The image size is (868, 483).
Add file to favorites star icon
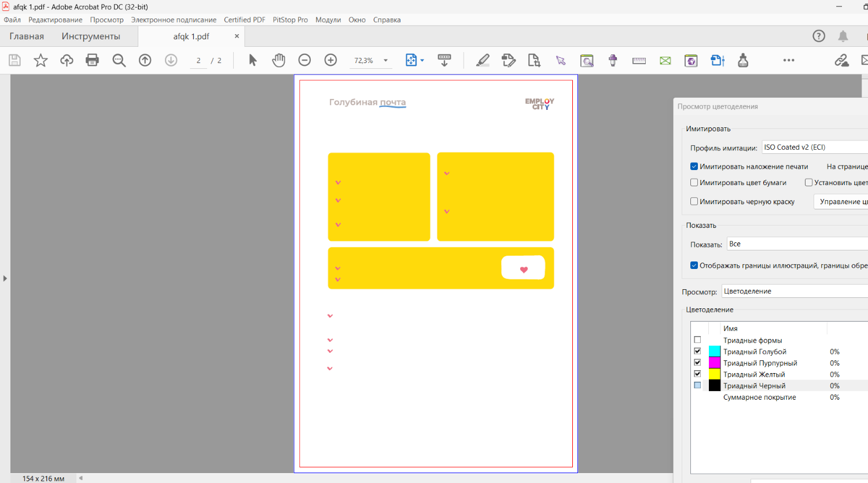(x=41, y=60)
